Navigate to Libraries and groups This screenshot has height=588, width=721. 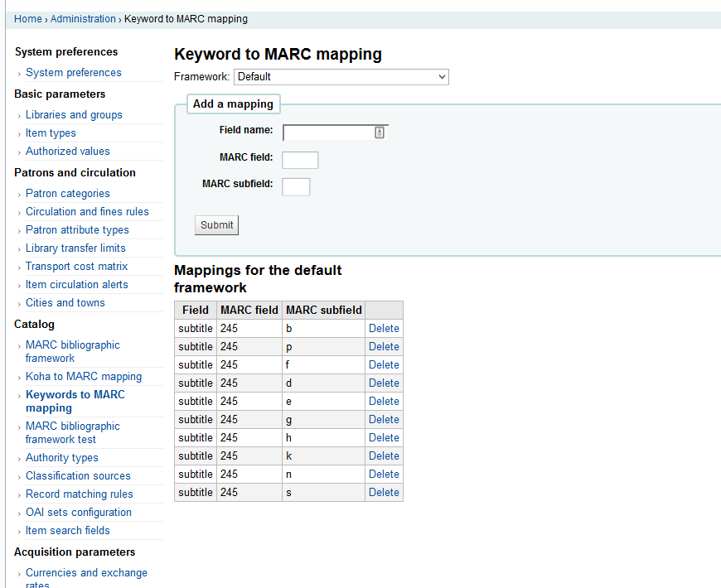click(x=74, y=115)
